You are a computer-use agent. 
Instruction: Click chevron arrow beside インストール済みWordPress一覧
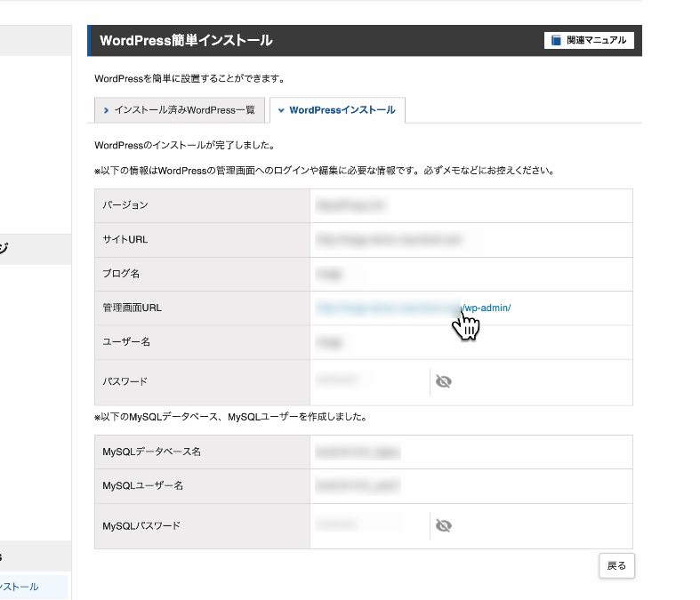[x=106, y=110]
